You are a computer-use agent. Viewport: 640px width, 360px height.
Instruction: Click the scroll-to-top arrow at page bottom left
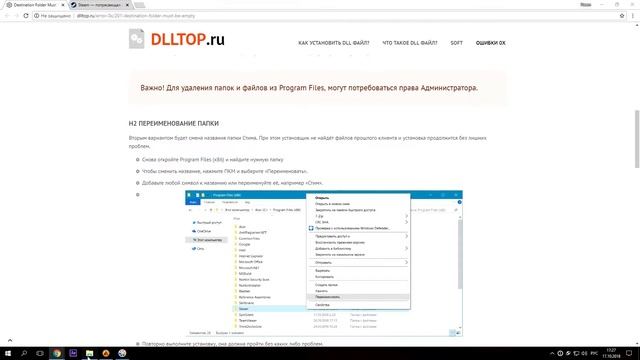[x=10, y=340]
